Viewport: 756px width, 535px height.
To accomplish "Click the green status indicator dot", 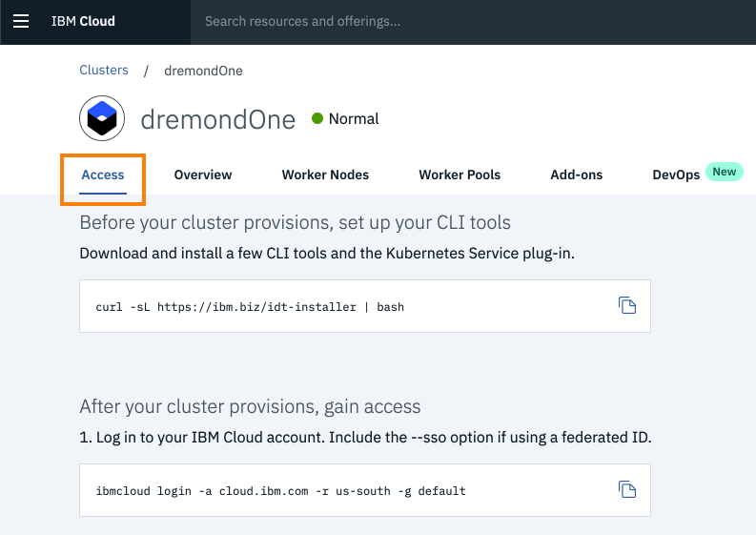I will coord(317,119).
